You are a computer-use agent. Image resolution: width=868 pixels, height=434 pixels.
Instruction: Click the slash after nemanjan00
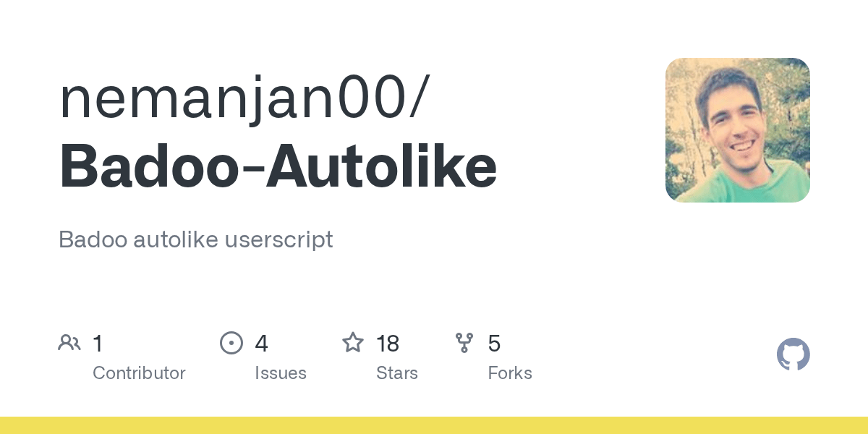click(x=418, y=99)
